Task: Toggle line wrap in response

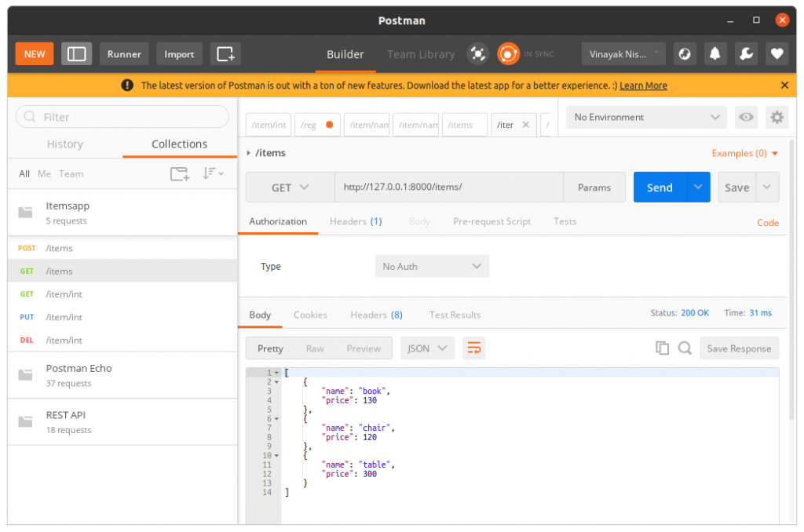Action: [474, 348]
